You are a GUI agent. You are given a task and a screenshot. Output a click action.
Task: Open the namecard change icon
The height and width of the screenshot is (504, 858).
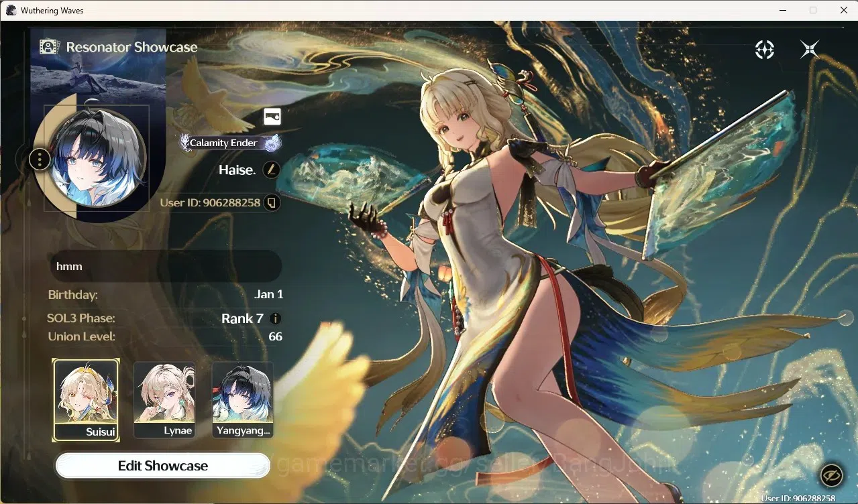click(x=272, y=117)
